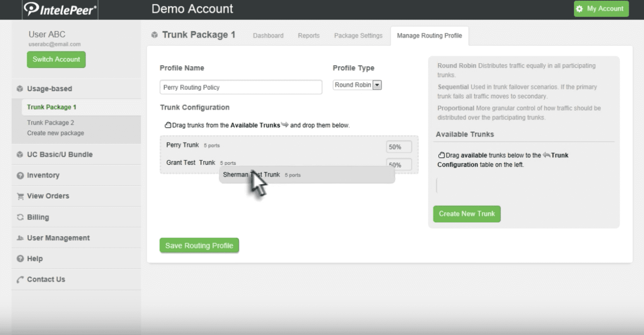
Task: Click the Contact Us phone icon
Action: [20, 280]
